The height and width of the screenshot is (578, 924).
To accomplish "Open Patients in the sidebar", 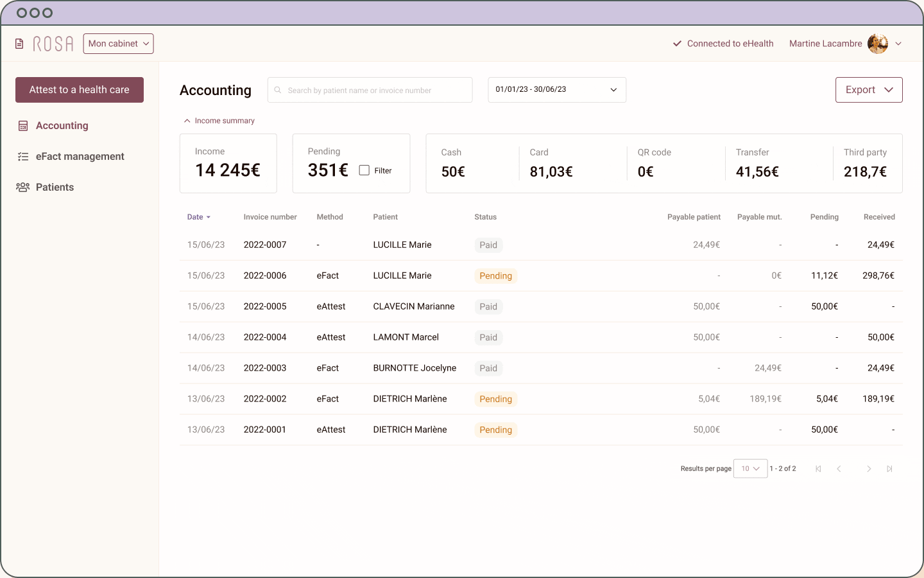I will (x=55, y=188).
